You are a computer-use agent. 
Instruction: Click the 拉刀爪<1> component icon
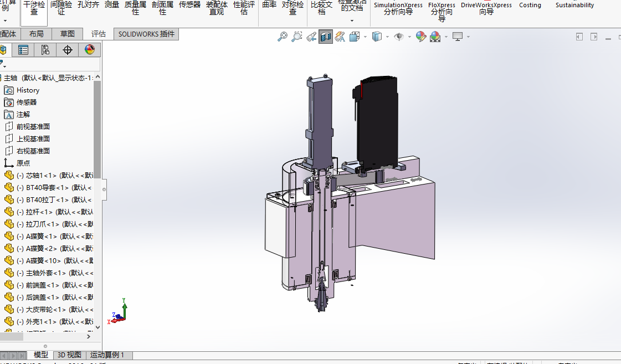(9, 224)
